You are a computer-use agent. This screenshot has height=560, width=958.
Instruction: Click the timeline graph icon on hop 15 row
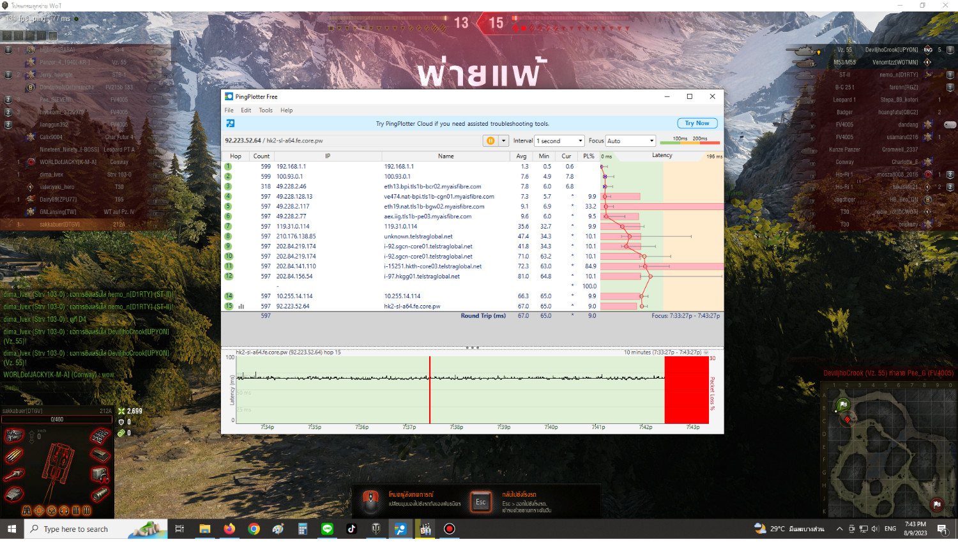(241, 306)
